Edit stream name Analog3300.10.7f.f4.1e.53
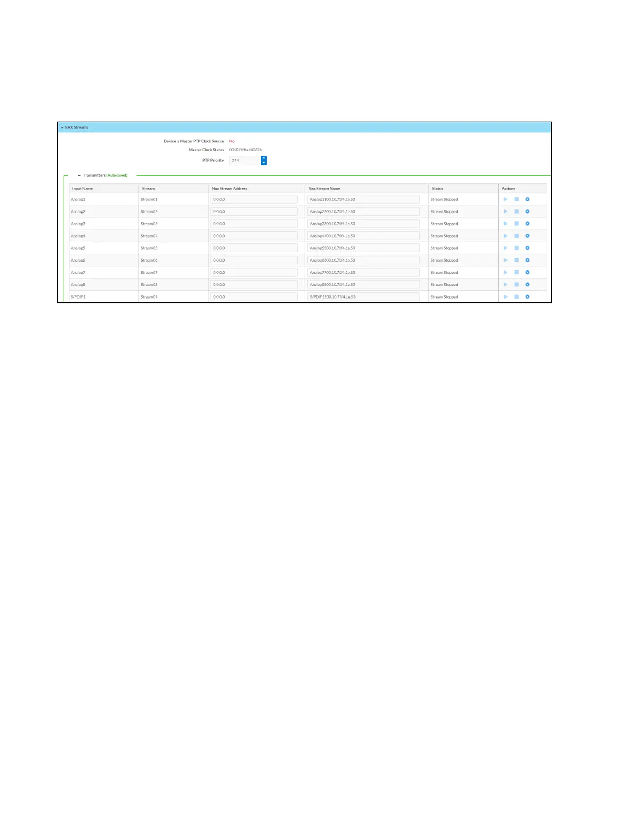This screenshot has width=644, height=834. coord(364,224)
